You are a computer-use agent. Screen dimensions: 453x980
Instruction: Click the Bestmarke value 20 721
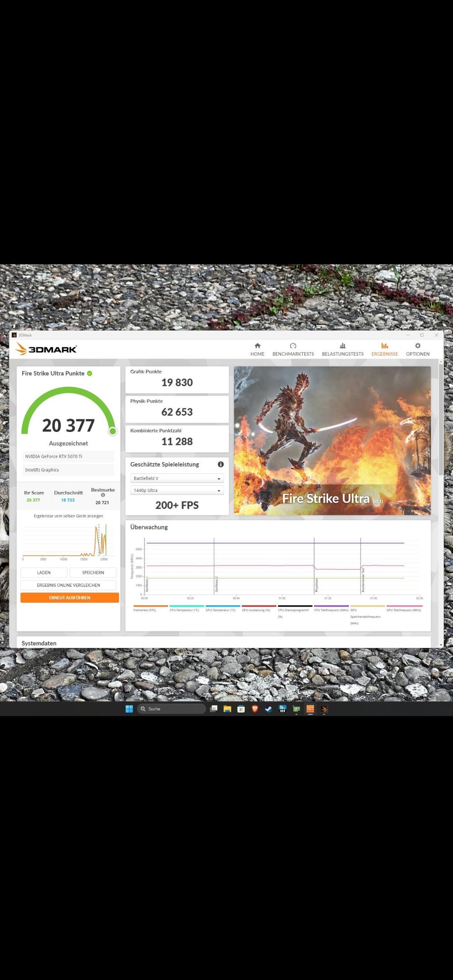point(102,502)
